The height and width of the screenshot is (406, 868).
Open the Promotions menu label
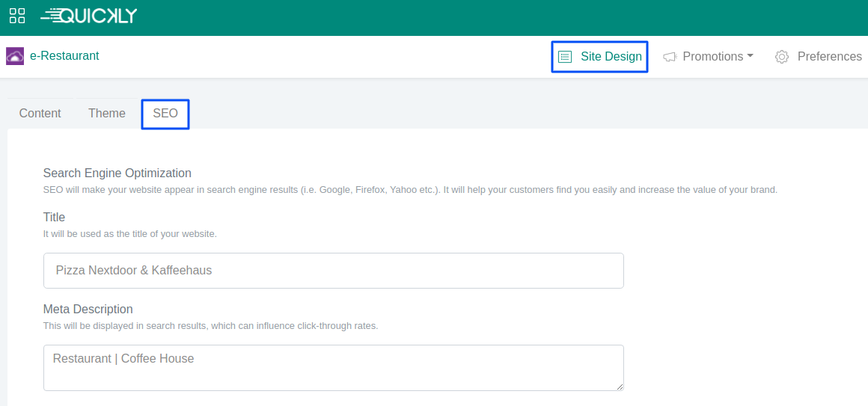click(712, 57)
